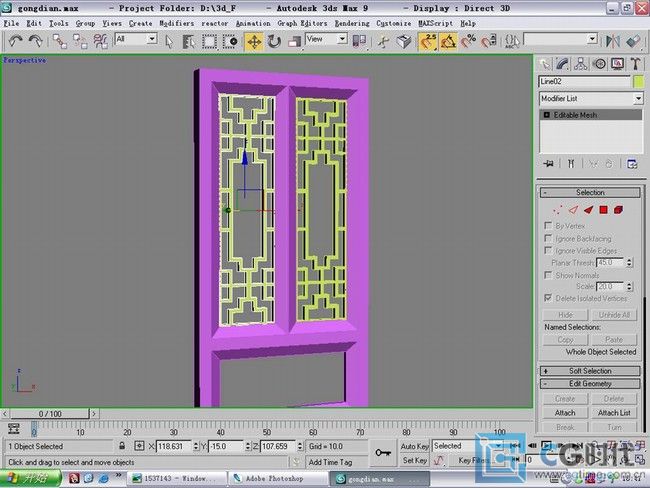Click the Redo arrow icon
650x488 pixels.
(36, 41)
